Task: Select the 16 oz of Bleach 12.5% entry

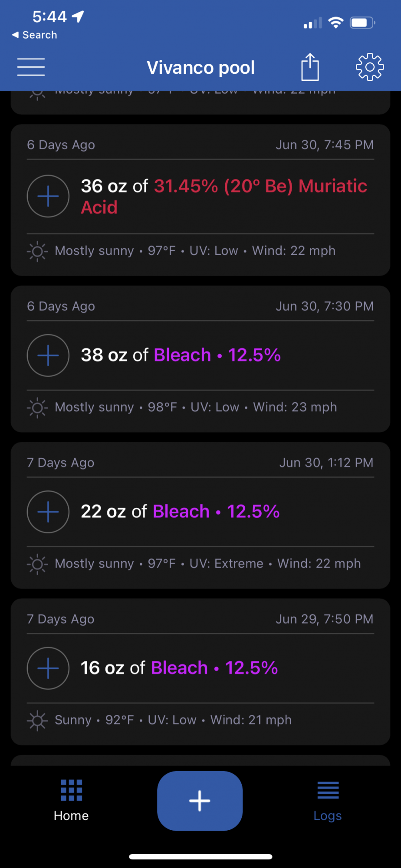Action: [x=179, y=667]
